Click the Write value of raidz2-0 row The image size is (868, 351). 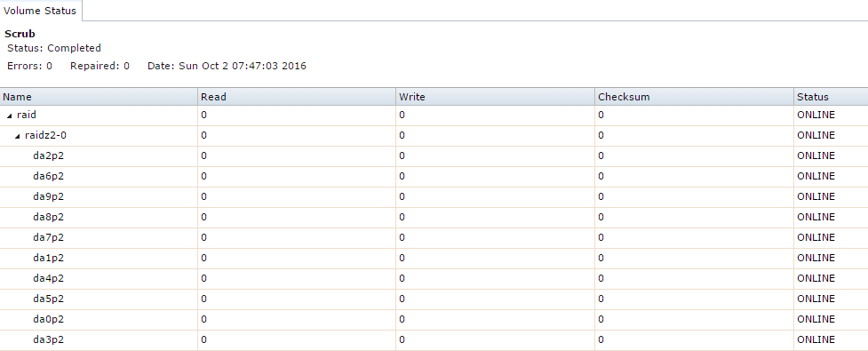click(x=402, y=136)
